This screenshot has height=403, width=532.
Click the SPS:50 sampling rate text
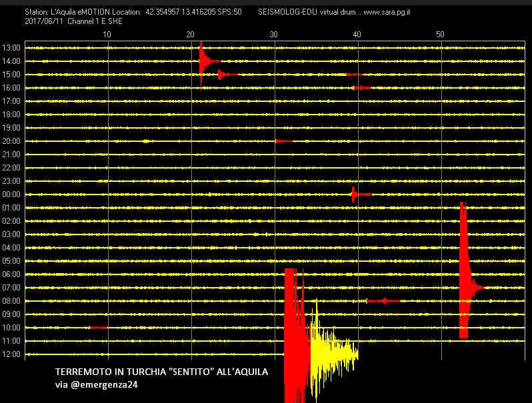click(x=230, y=12)
